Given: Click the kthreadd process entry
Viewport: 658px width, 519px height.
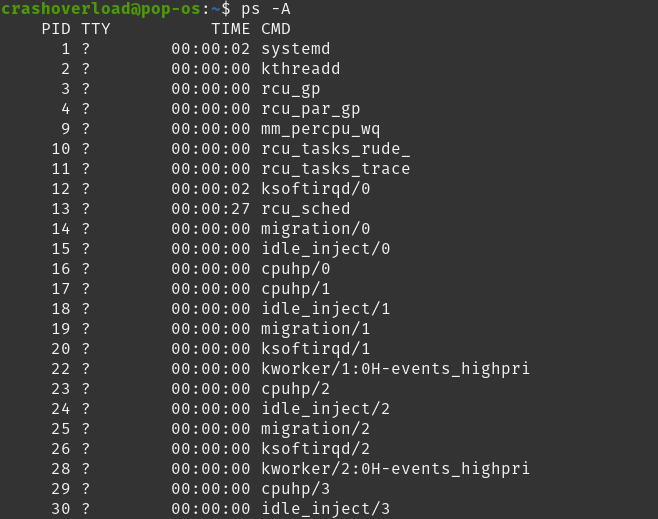Looking at the screenshot, I should coord(300,69).
